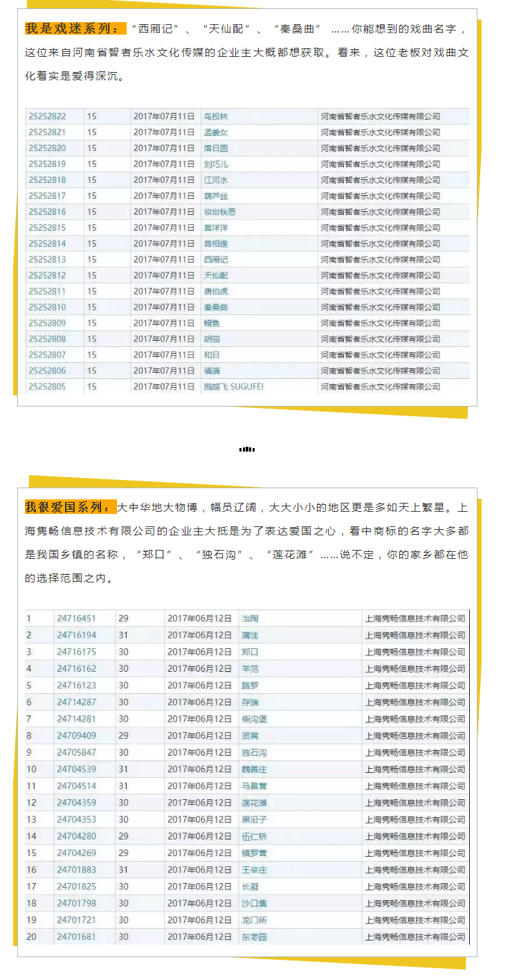Open registration number 24705847
Viewport: 510px width, 980px height.
click(76, 752)
